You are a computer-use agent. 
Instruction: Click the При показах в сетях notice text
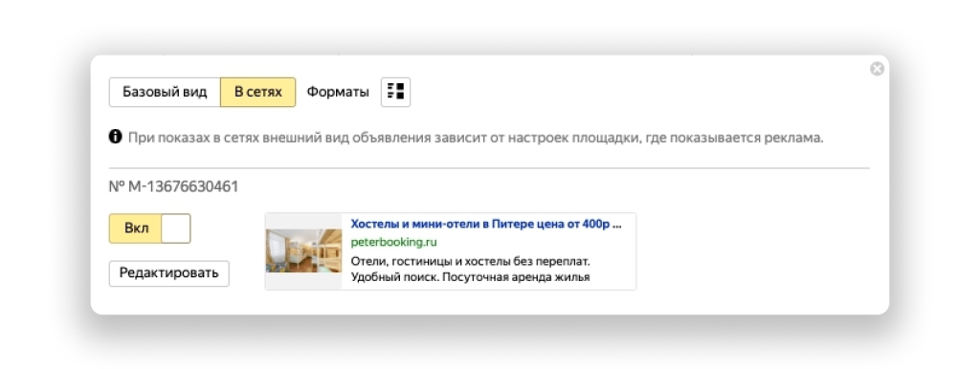pyautogui.click(x=476, y=138)
